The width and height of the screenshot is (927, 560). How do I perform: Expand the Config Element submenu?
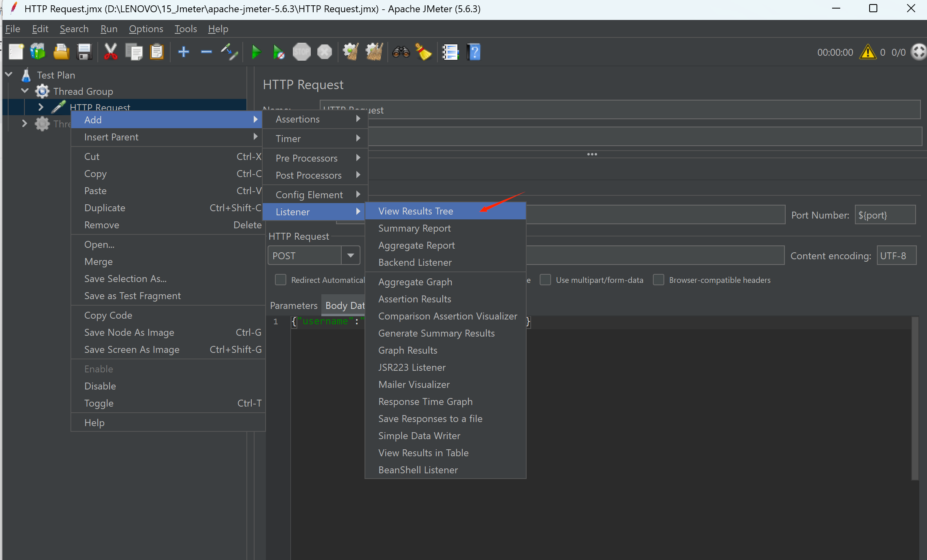pyautogui.click(x=315, y=195)
